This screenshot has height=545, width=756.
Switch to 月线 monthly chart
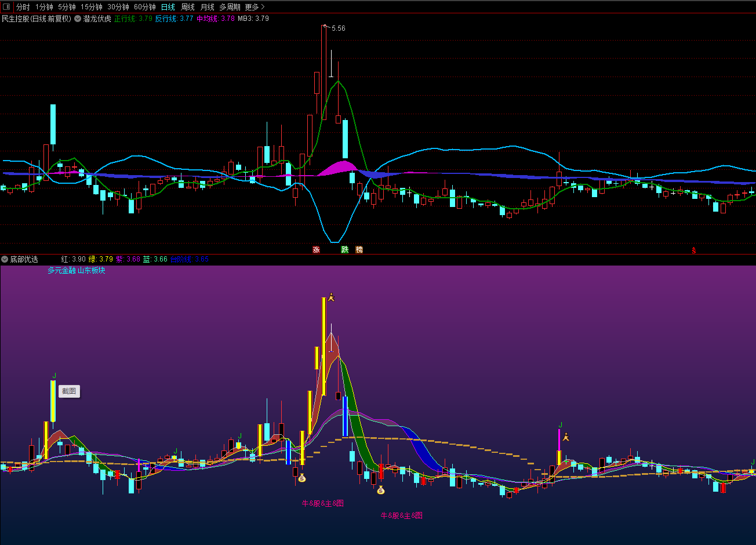[208, 7]
